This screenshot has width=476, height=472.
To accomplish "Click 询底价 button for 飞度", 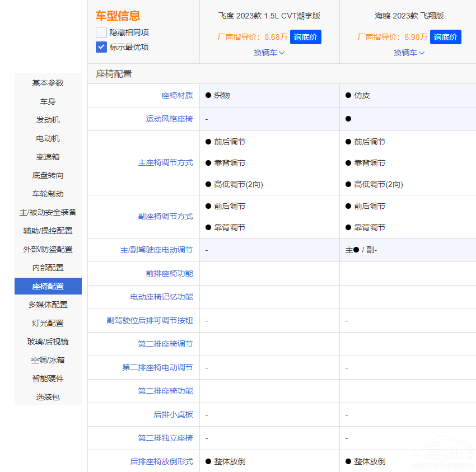I will click(305, 37).
